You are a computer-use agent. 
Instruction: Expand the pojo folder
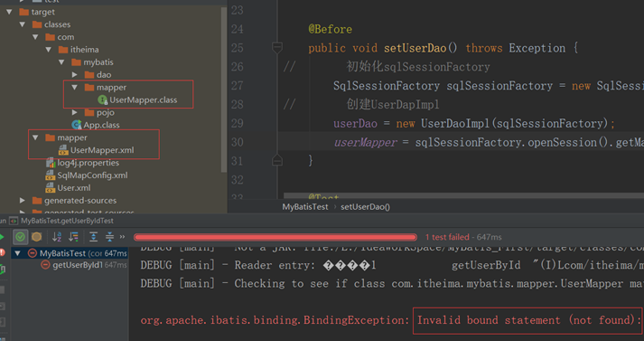[75, 112]
